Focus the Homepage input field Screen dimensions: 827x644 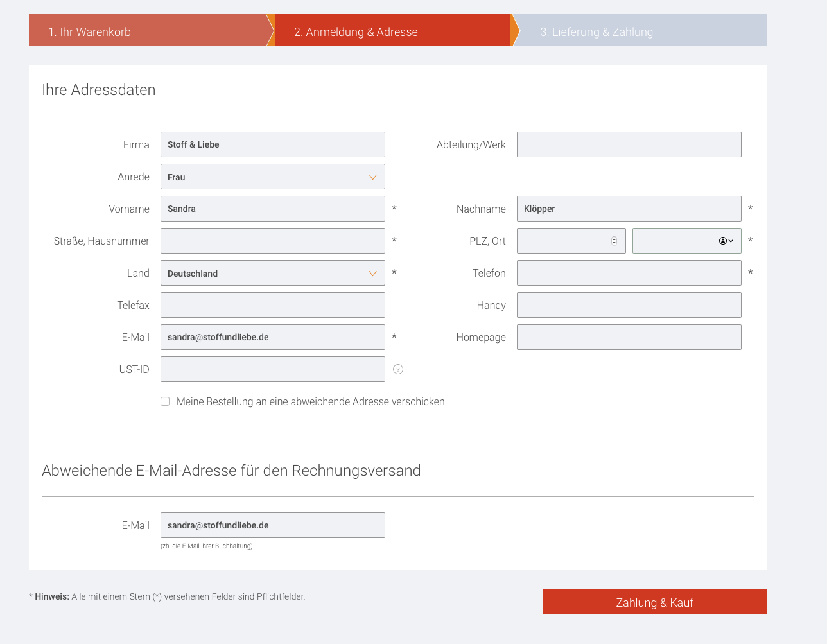(629, 337)
